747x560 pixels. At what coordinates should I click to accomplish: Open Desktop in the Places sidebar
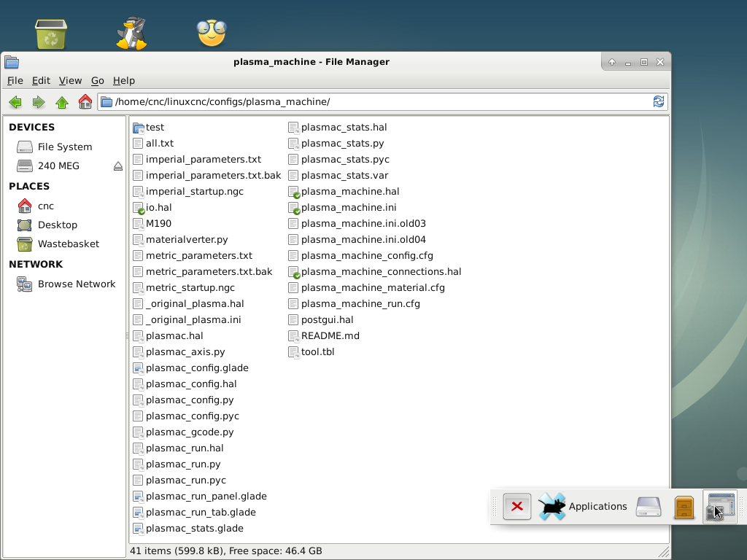coord(57,225)
